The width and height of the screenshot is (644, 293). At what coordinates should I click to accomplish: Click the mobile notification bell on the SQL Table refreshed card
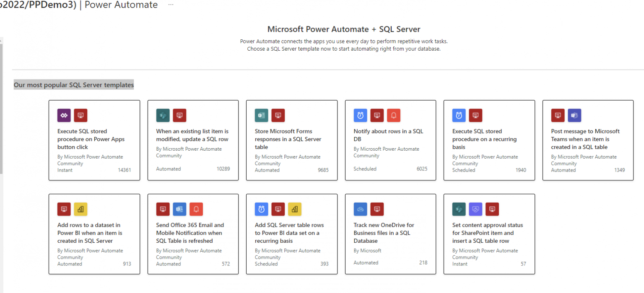(x=196, y=209)
